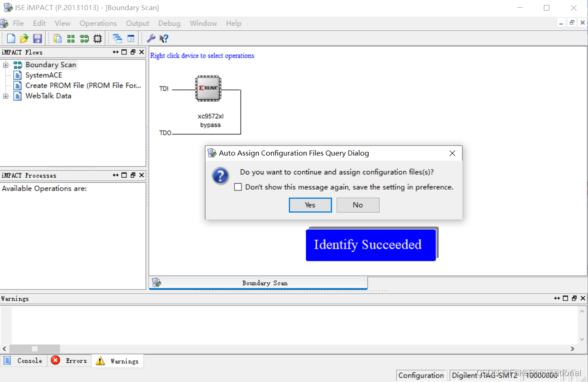Switch to the Errors tab

click(x=69, y=361)
